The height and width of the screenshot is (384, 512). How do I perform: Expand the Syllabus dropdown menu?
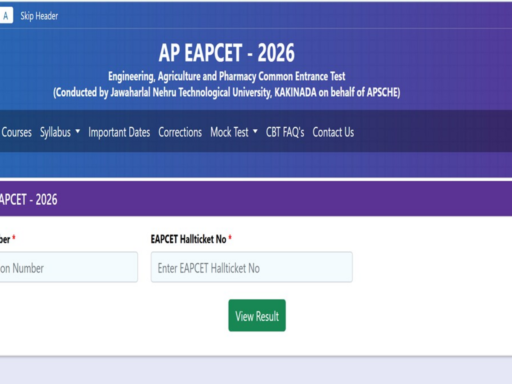click(x=60, y=132)
